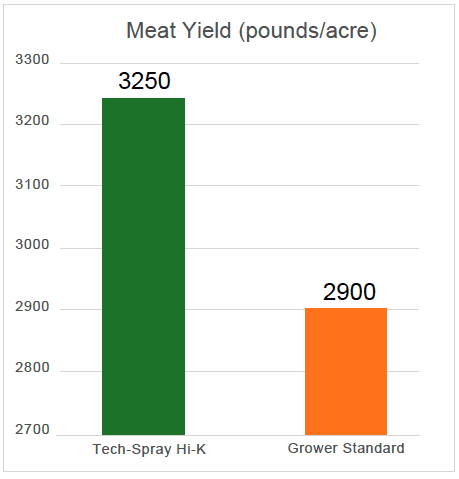Image resolution: width=459 pixels, height=479 pixels.
Task: Select the Tech-Spray Hi-K axis label
Action: [149, 449]
